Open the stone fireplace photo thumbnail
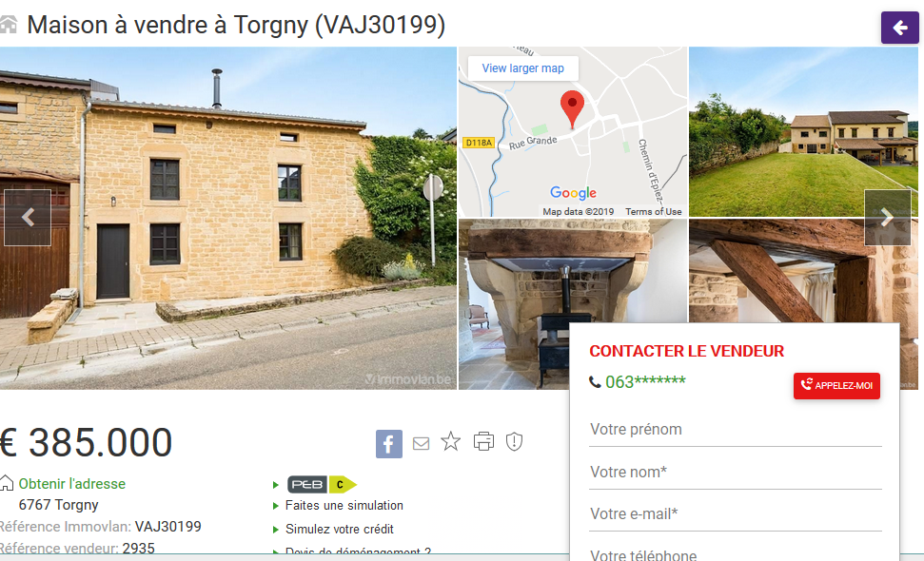 tap(514, 304)
